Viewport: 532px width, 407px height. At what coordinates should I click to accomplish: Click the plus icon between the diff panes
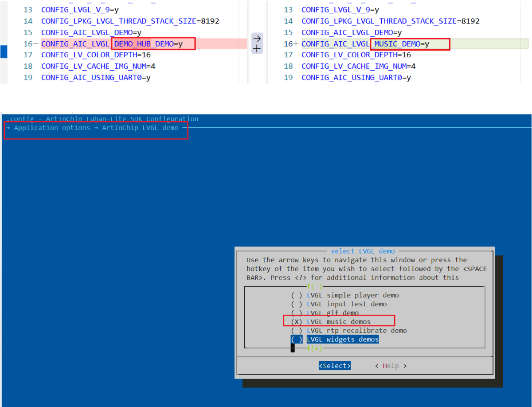pyautogui.click(x=257, y=48)
